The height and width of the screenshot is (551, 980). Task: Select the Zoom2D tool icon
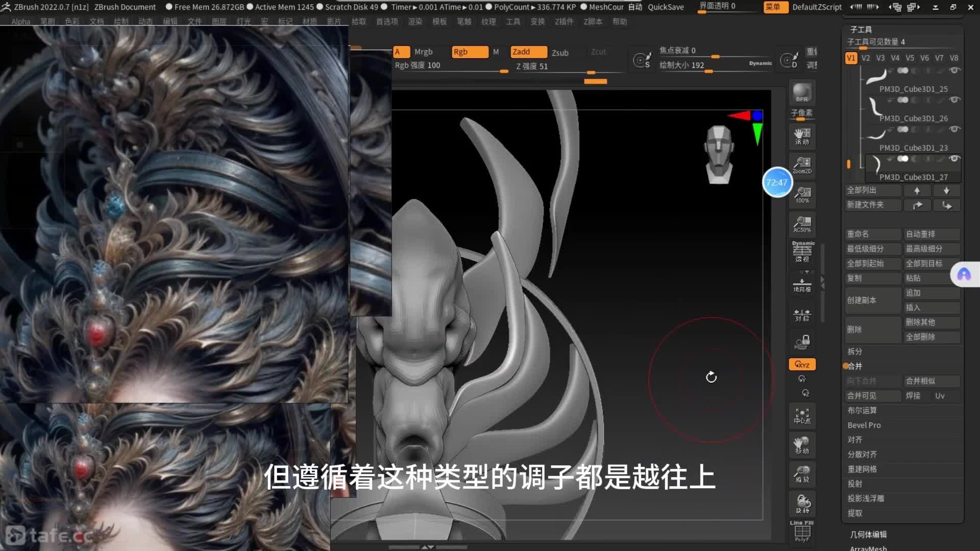802,165
